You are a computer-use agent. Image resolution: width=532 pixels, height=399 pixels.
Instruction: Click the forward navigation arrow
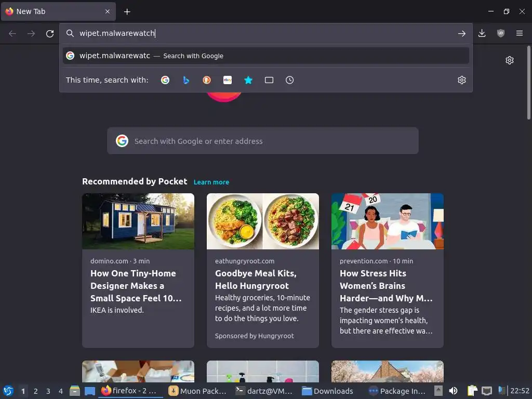coord(31,33)
